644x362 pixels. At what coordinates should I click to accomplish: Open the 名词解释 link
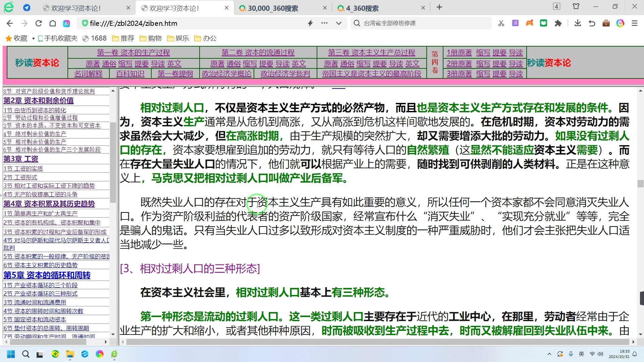[89, 74]
